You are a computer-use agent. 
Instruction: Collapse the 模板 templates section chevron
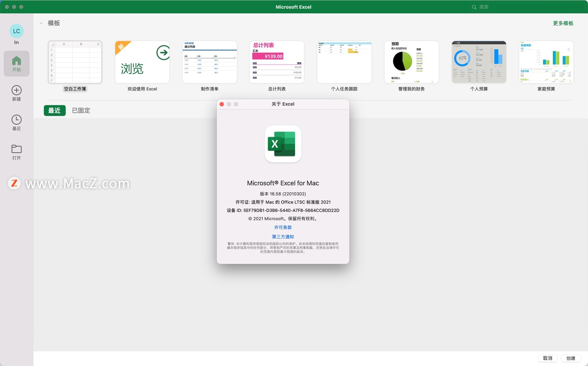tap(41, 23)
